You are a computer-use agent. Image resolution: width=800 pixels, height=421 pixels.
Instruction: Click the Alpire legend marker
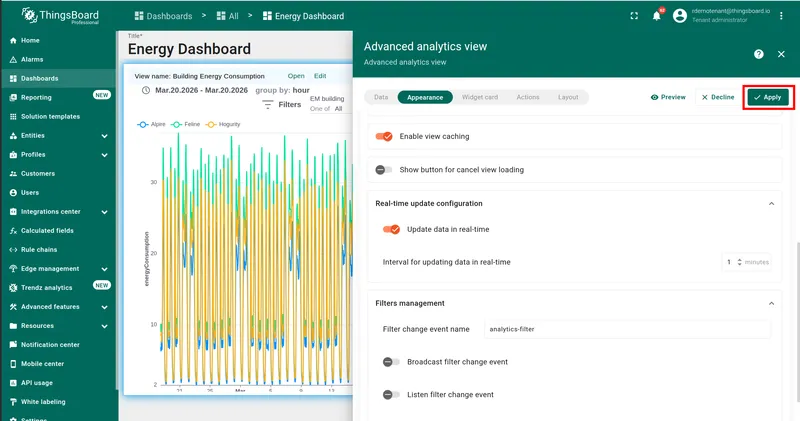click(143, 125)
